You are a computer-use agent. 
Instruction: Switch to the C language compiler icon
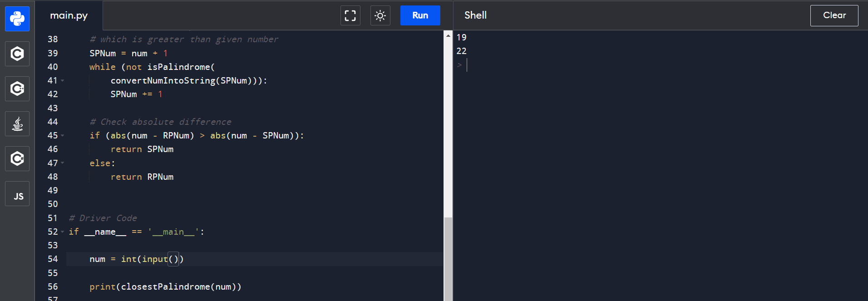click(17, 54)
